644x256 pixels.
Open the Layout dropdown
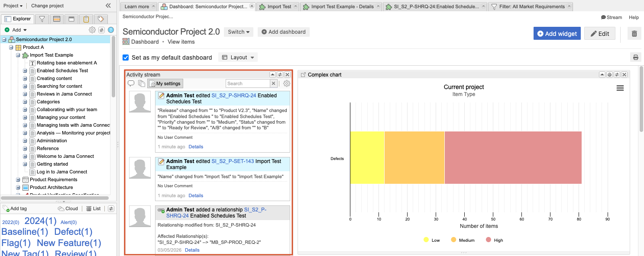[238, 57]
